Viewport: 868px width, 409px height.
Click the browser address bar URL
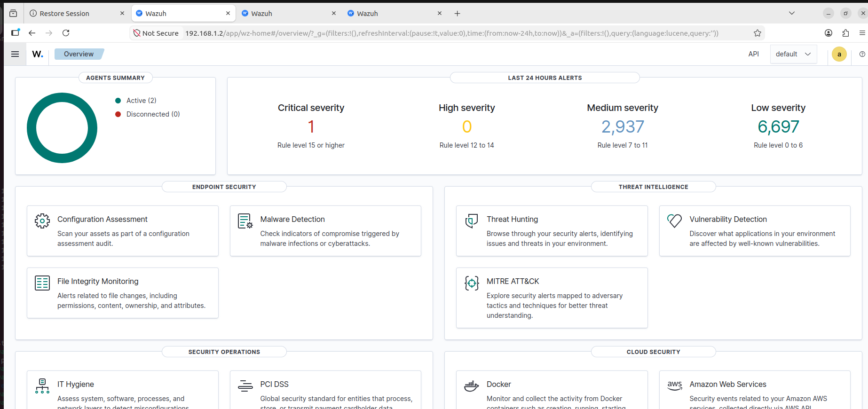click(451, 33)
